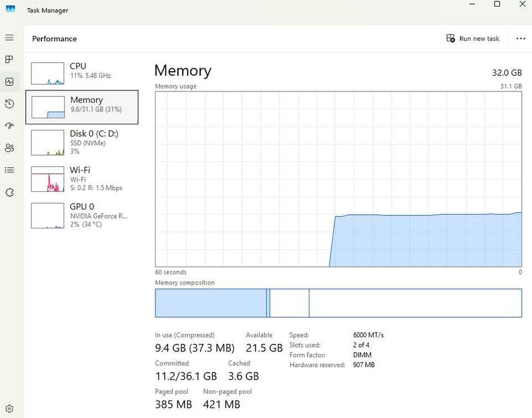Click the Committed value 11.2/36.1 GB
The width and height of the screenshot is (532, 418).
tap(186, 376)
